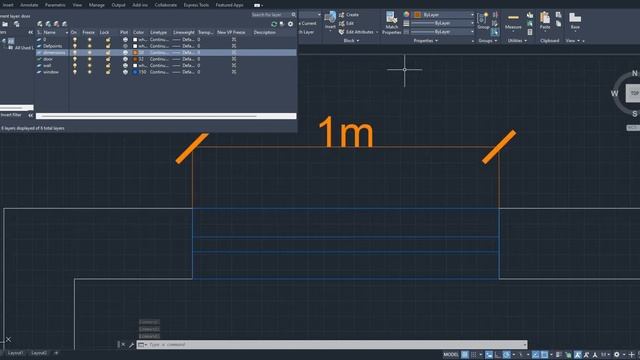Change the wall layer color swatch

[135, 65]
